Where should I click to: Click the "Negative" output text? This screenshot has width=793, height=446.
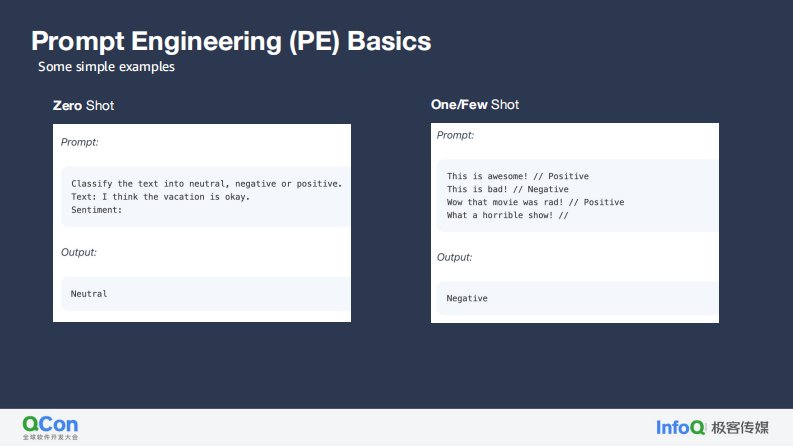[x=467, y=298]
